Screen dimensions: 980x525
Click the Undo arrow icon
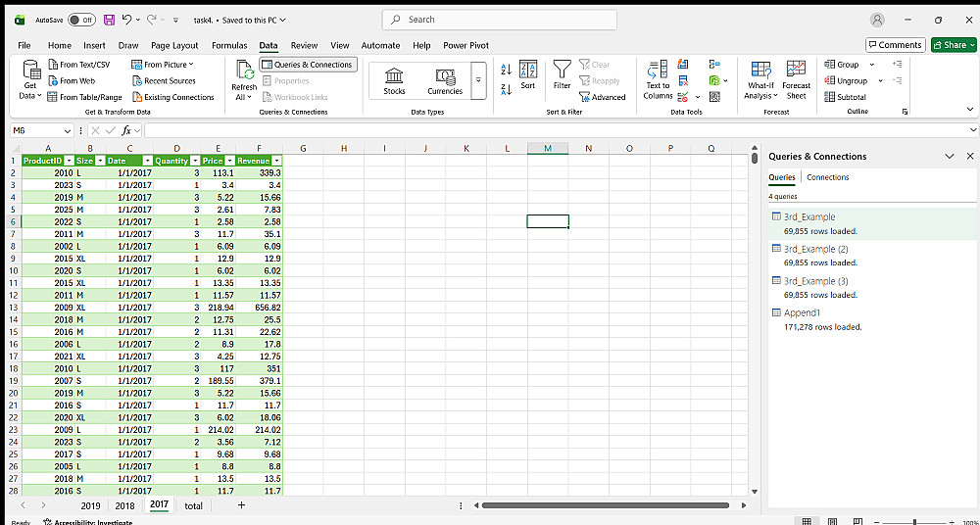(x=126, y=20)
